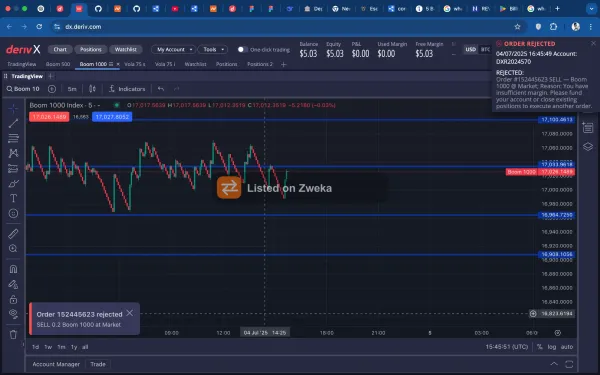Open the Trade panel button
600x375 pixels.
coord(98,364)
